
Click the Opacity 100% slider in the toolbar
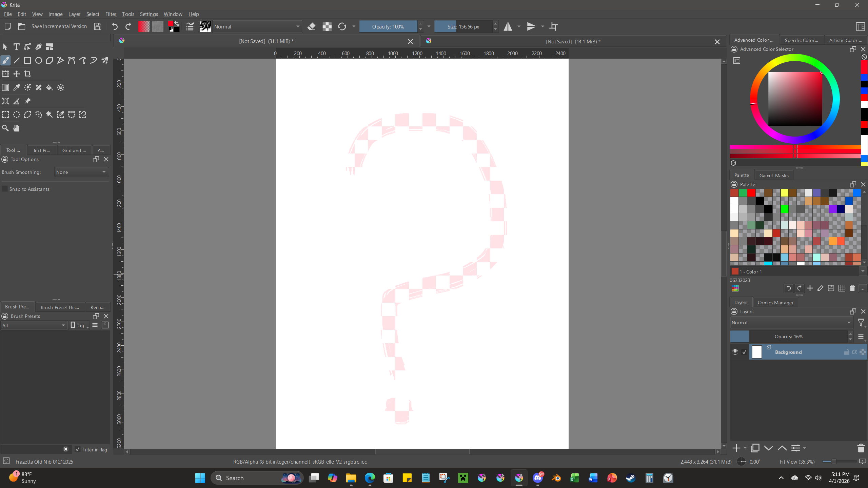point(388,26)
